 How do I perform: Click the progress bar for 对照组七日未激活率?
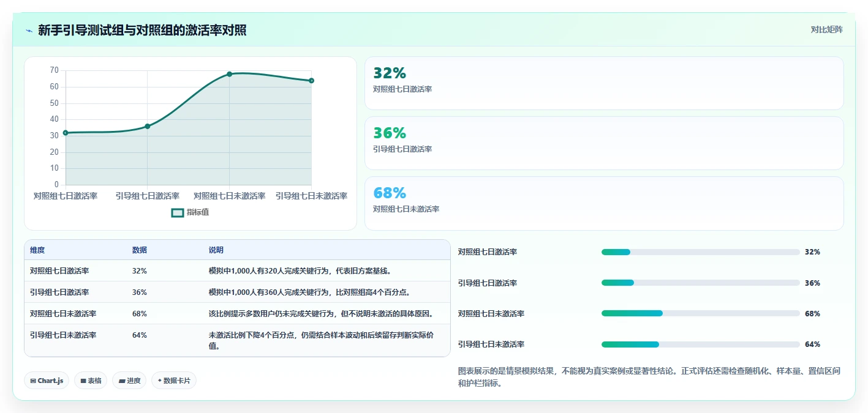(701, 313)
